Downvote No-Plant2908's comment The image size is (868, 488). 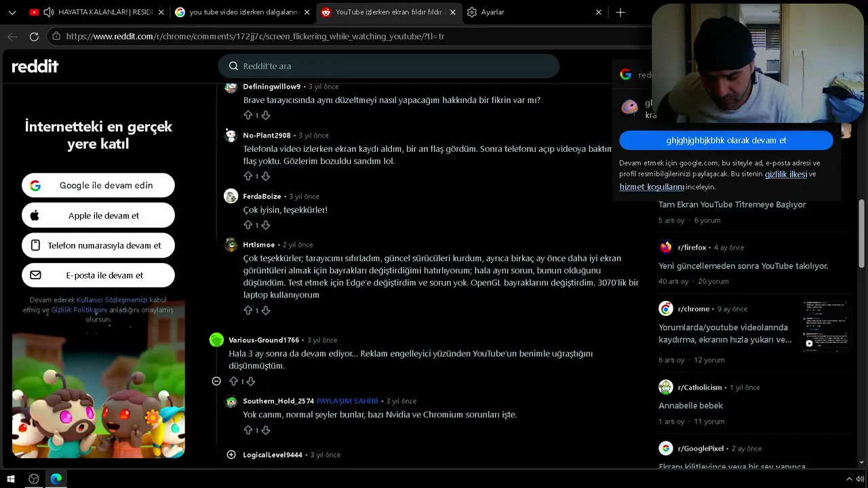[x=266, y=176]
